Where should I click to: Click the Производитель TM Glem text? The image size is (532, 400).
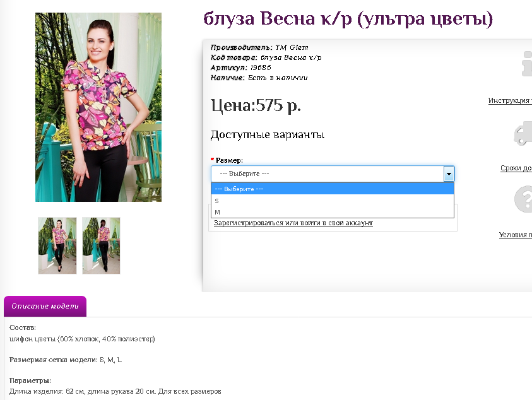click(x=259, y=47)
